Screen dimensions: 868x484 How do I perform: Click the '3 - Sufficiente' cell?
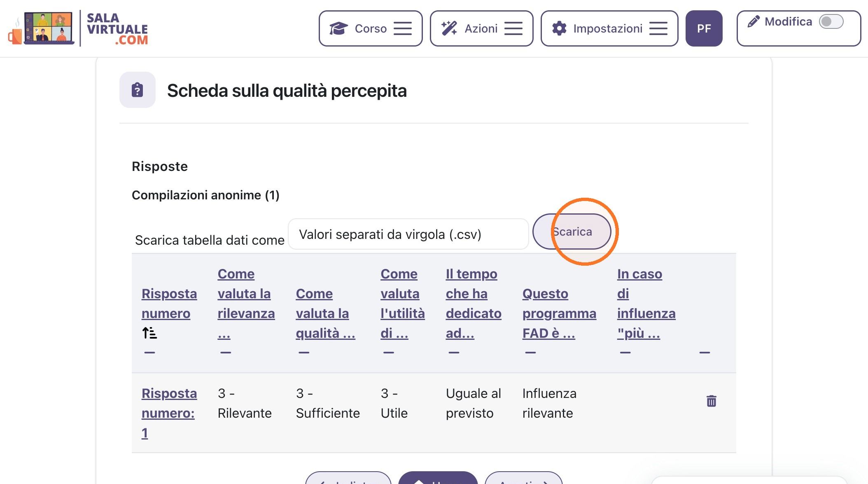pos(328,403)
